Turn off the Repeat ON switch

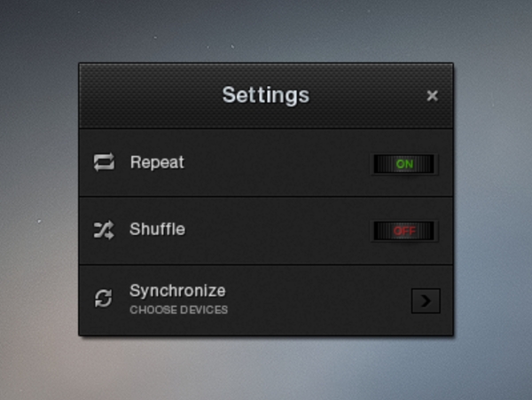[x=404, y=164]
